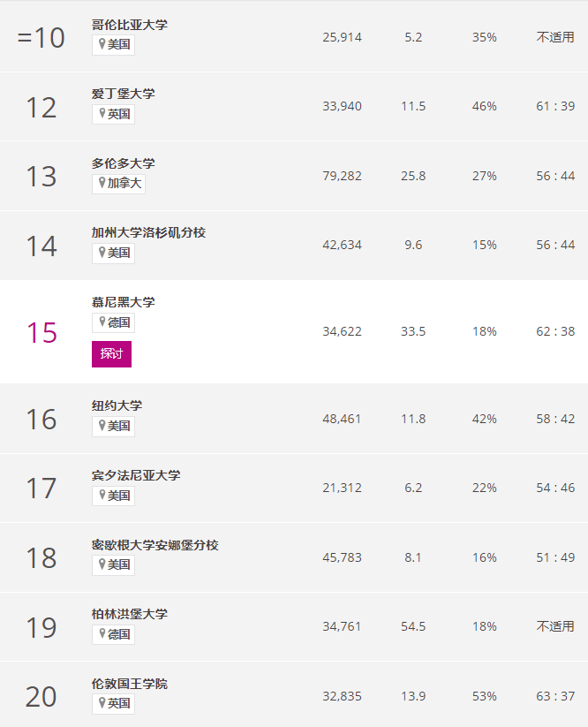Open the 加州大学洛杉矶分校 link

click(x=148, y=232)
